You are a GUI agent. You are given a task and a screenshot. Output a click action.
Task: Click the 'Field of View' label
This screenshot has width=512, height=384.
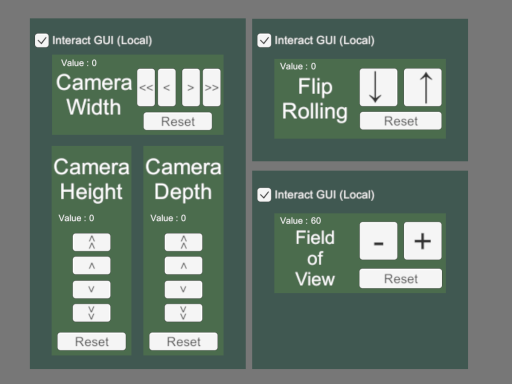point(315,258)
